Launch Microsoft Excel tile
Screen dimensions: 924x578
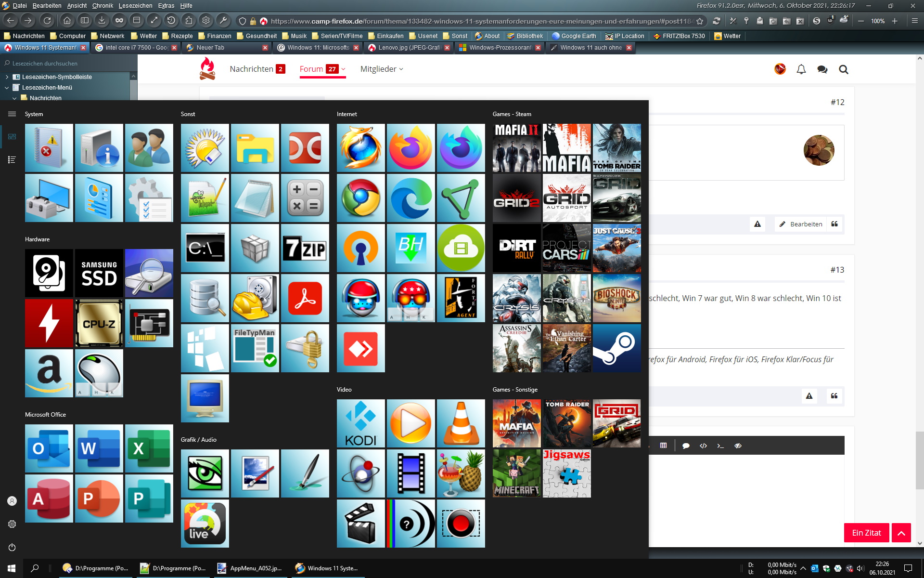149,448
